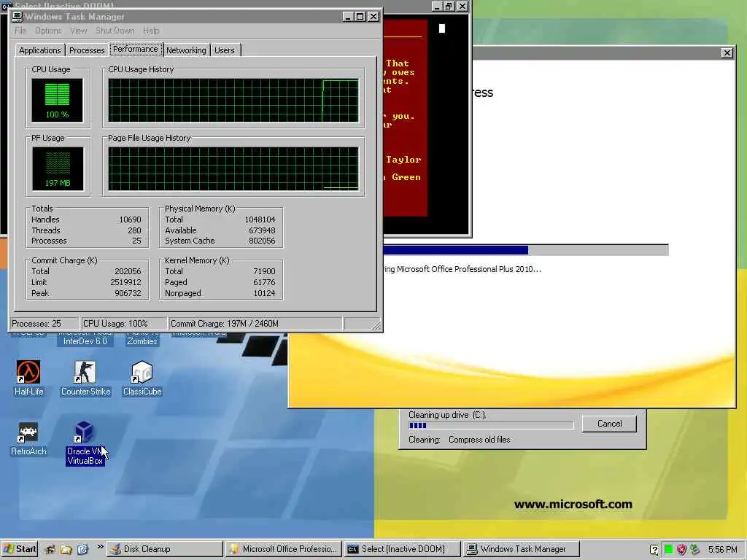747x560 pixels.
Task: Click the DOOM console window system icon
Action: click(6, 6)
